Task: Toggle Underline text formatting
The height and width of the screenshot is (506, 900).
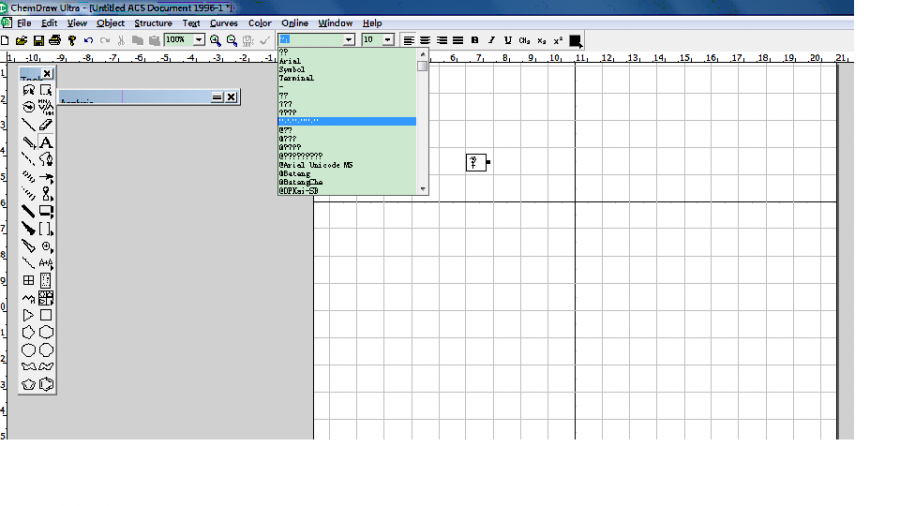Action: click(x=507, y=40)
